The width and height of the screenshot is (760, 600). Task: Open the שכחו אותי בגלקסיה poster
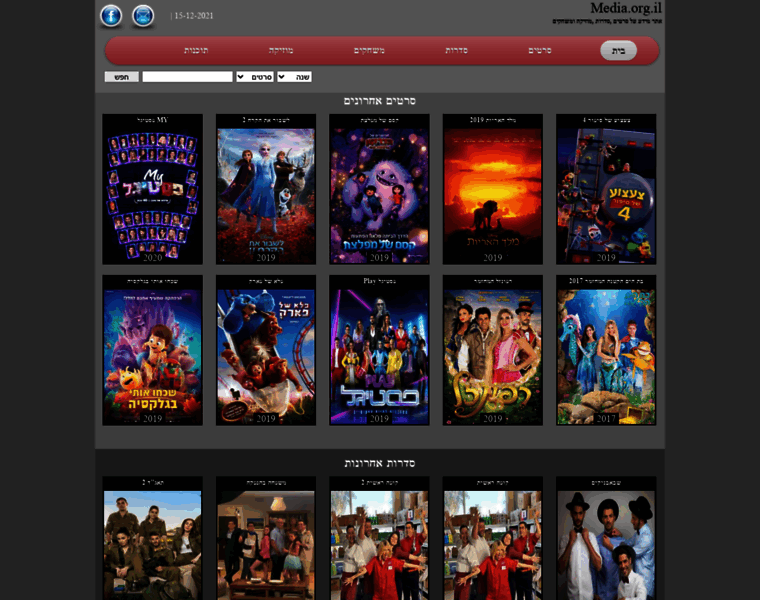pyautogui.click(x=153, y=350)
